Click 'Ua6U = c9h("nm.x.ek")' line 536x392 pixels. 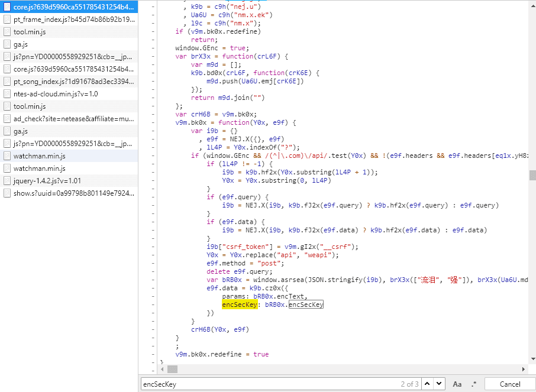(231, 15)
